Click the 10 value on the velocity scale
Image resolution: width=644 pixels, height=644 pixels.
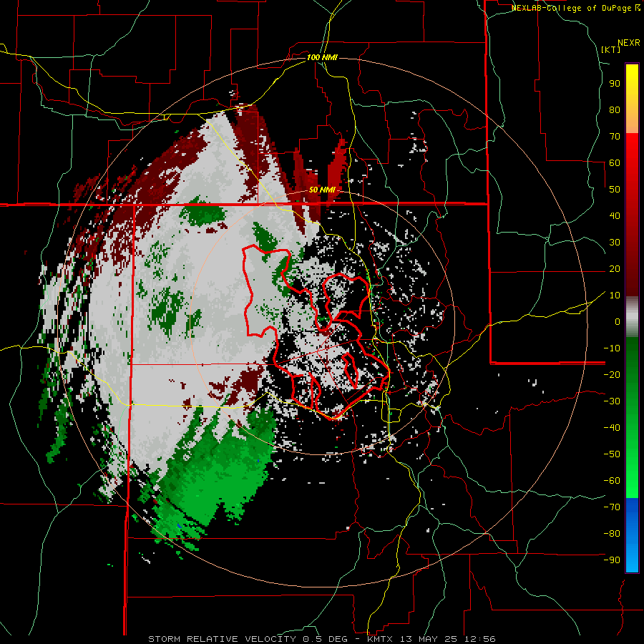(x=615, y=296)
